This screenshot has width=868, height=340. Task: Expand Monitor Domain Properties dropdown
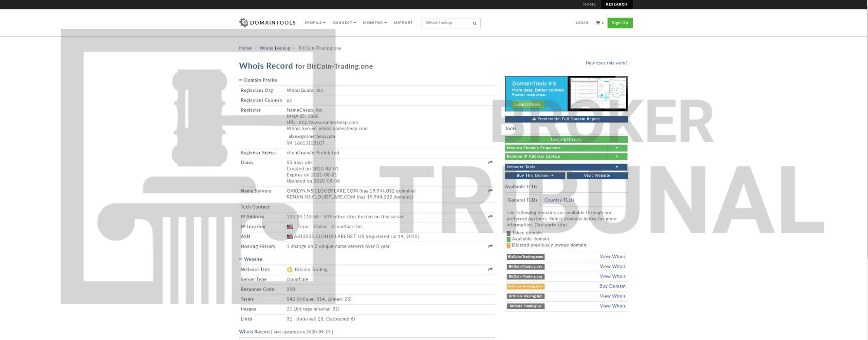tap(617, 148)
